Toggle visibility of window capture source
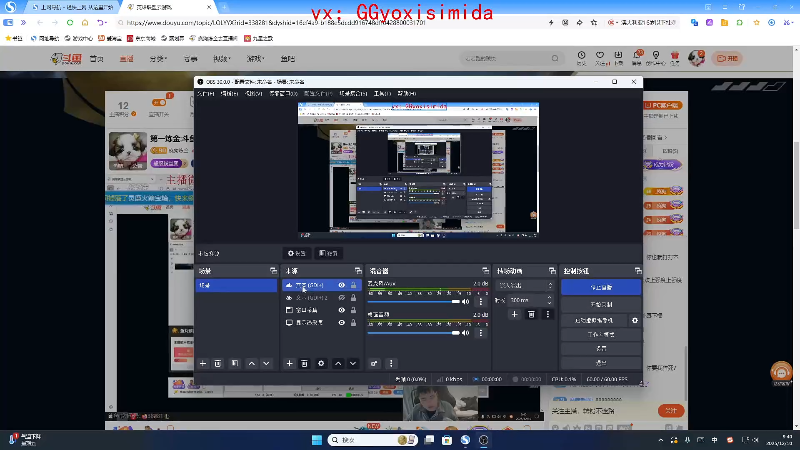Viewport: 800px width, 450px height. click(341, 310)
